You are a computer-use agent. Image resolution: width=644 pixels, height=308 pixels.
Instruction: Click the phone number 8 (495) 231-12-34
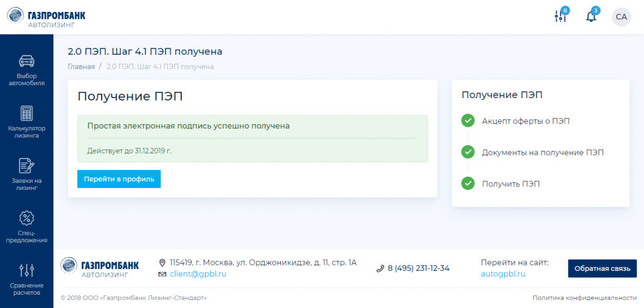[x=418, y=268]
